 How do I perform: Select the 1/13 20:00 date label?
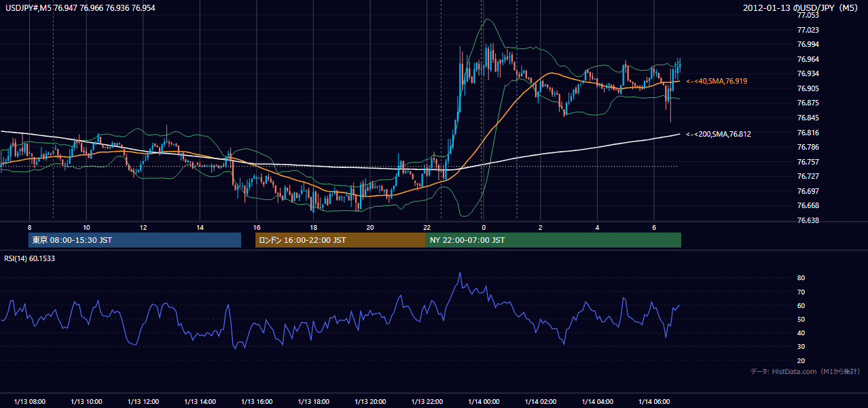tap(369, 402)
